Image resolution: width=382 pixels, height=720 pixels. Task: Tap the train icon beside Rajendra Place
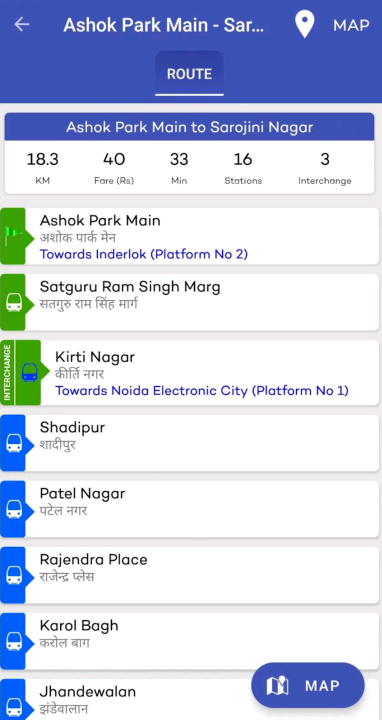(x=14, y=575)
